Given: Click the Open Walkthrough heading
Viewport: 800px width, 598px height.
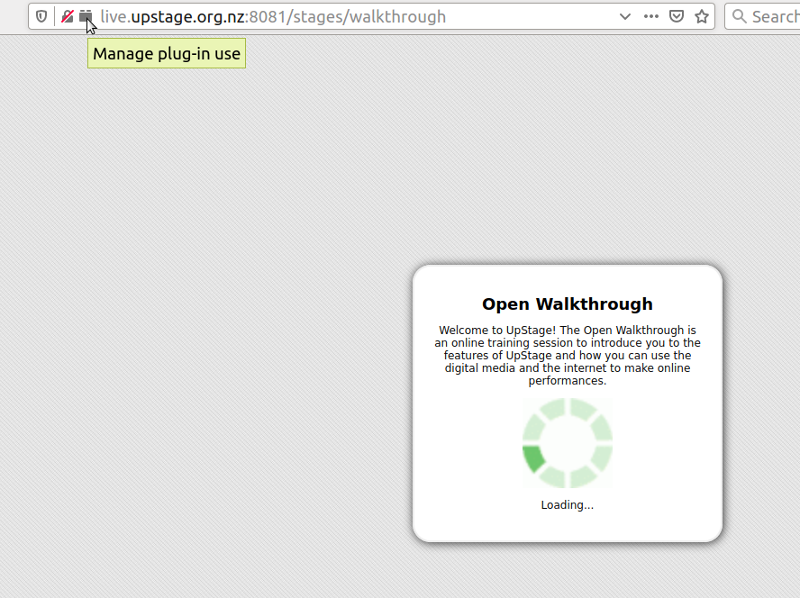Looking at the screenshot, I should (567, 304).
